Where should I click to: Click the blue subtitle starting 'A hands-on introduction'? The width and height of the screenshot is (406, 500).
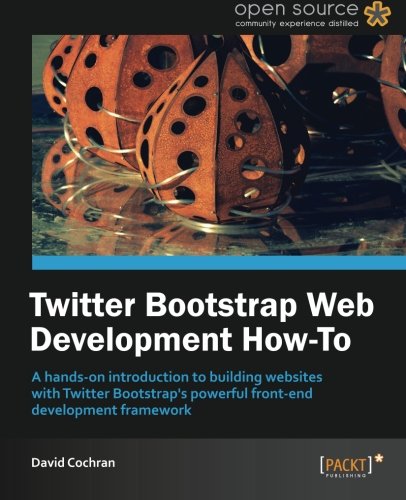pyautogui.click(x=177, y=394)
